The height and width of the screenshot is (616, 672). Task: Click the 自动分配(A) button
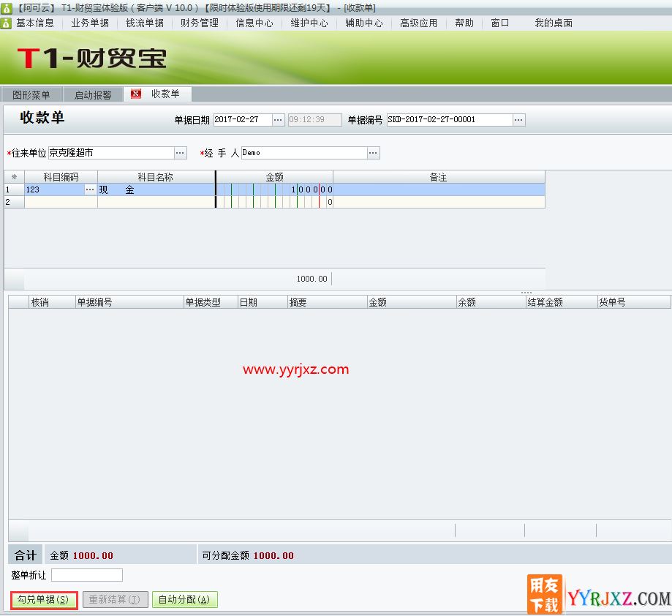[x=185, y=600]
